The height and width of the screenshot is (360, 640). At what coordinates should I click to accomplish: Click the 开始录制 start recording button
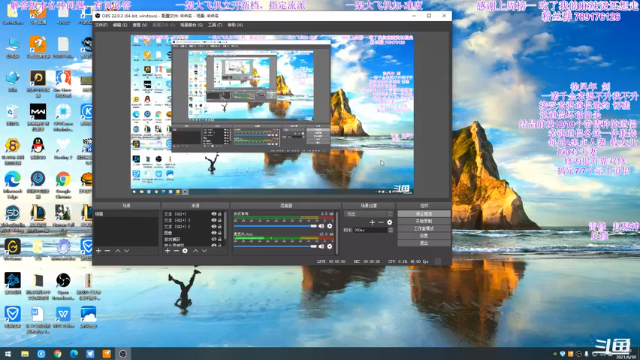424,221
